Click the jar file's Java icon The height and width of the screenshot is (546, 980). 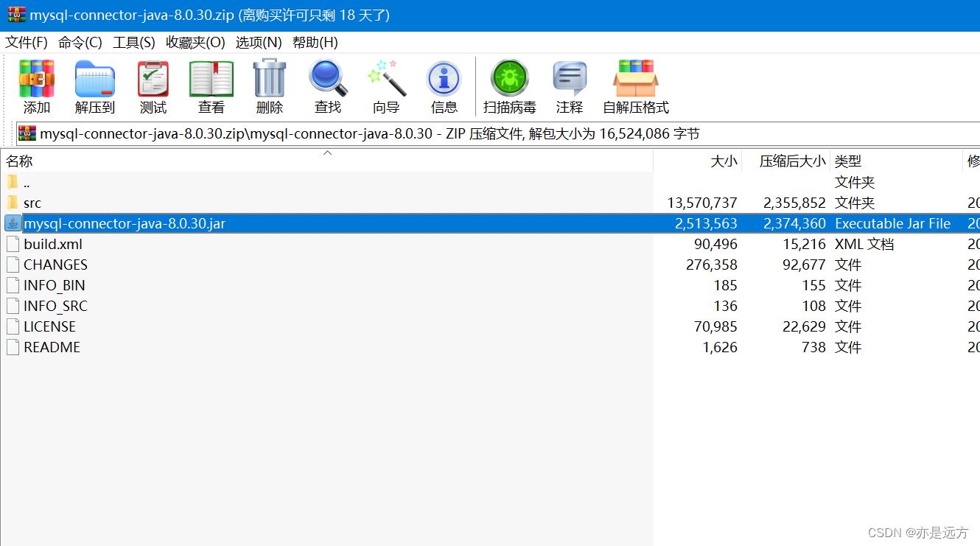(x=13, y=223)
